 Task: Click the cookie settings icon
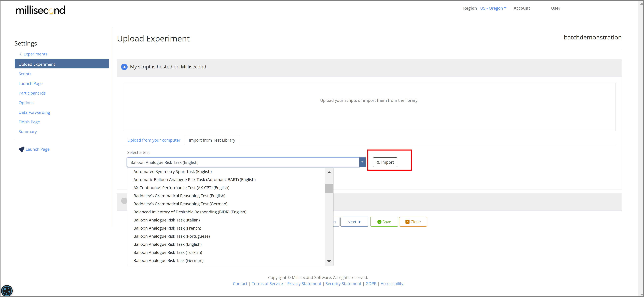click(x=7, y=290)
